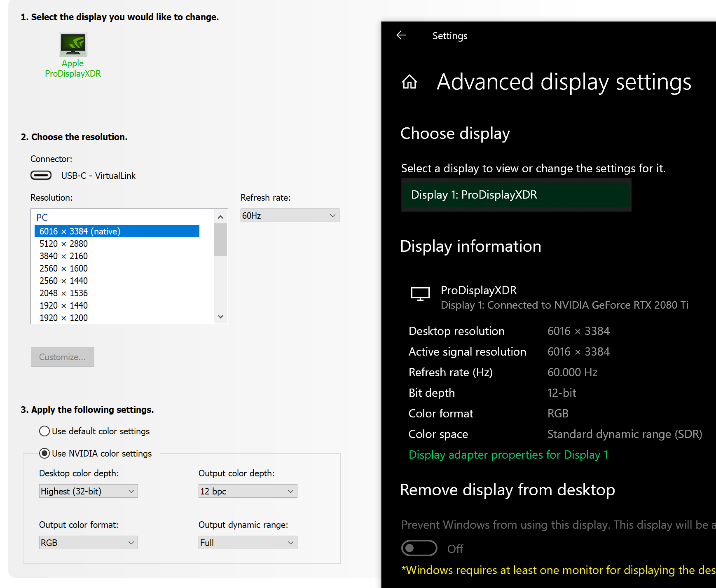Open Settings home via the house icon
Viewport: 716px width, 588px height.
coord(409,82)
